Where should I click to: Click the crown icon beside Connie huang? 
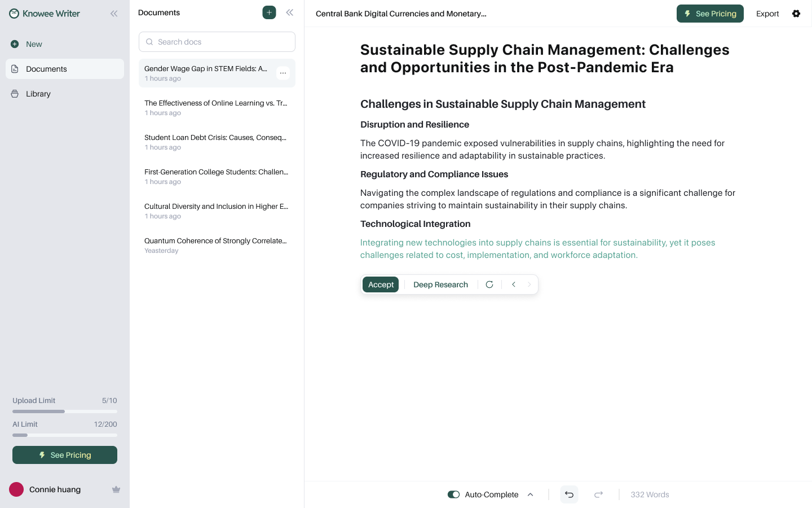116,489
